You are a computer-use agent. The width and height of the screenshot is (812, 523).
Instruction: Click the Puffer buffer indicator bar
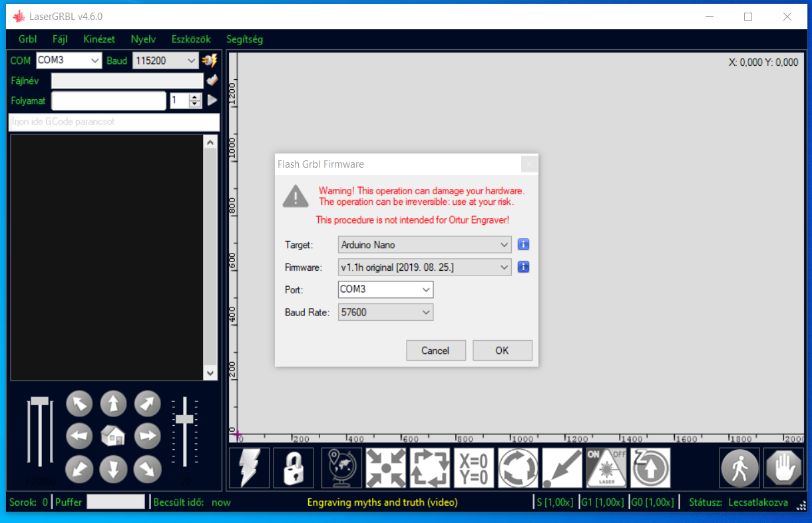[115, 502]
